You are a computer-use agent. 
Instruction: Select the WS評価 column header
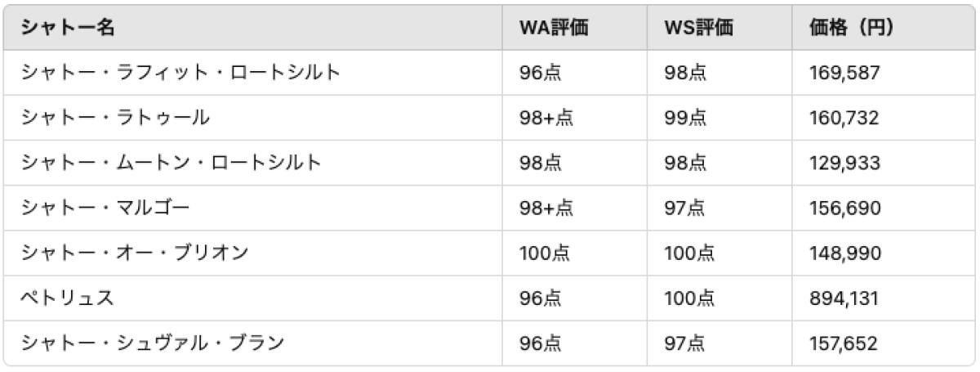click(x=698, y=28)
